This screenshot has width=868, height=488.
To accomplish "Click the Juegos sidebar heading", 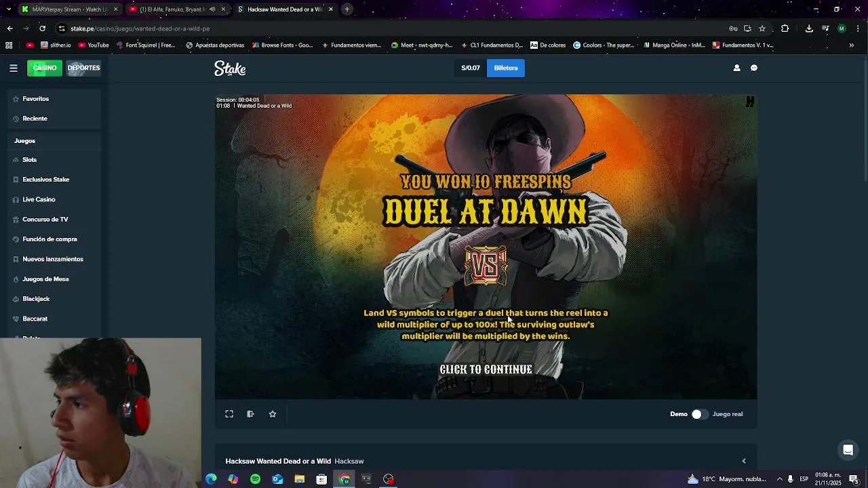I will [x=24, y=141].
